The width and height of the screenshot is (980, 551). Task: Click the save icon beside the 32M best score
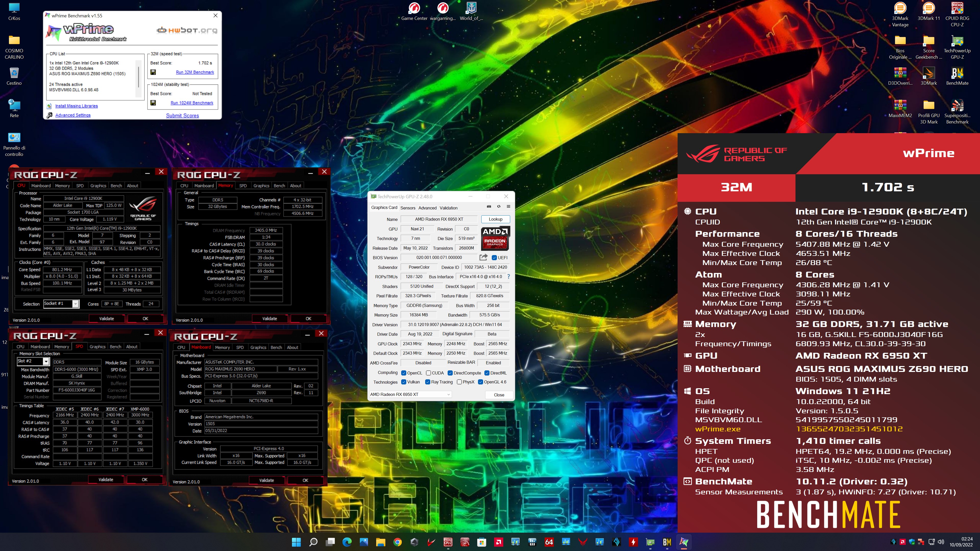coord(153,72)
